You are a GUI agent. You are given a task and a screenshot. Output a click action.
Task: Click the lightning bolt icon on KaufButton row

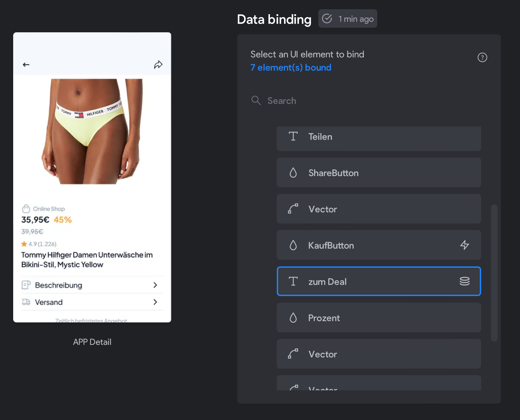(x=465, y=245)
